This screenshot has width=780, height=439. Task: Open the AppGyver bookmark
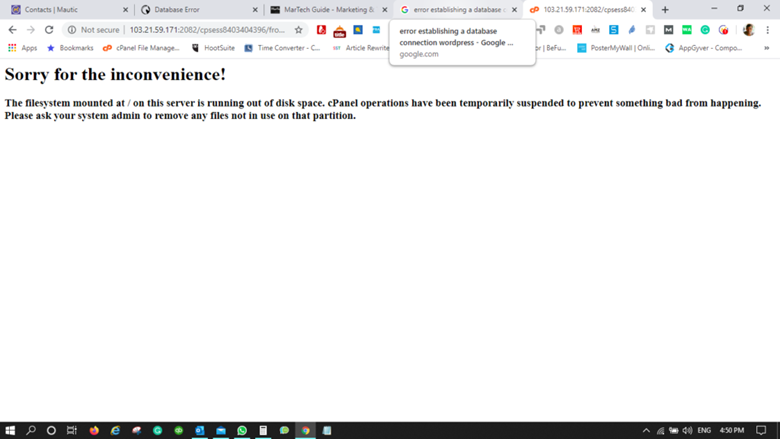(704, 48)
